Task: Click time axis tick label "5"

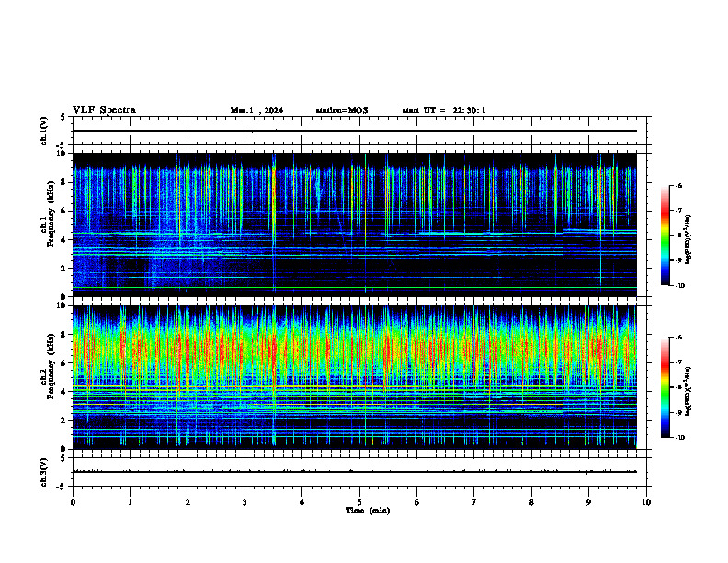Action: [359, 502]
